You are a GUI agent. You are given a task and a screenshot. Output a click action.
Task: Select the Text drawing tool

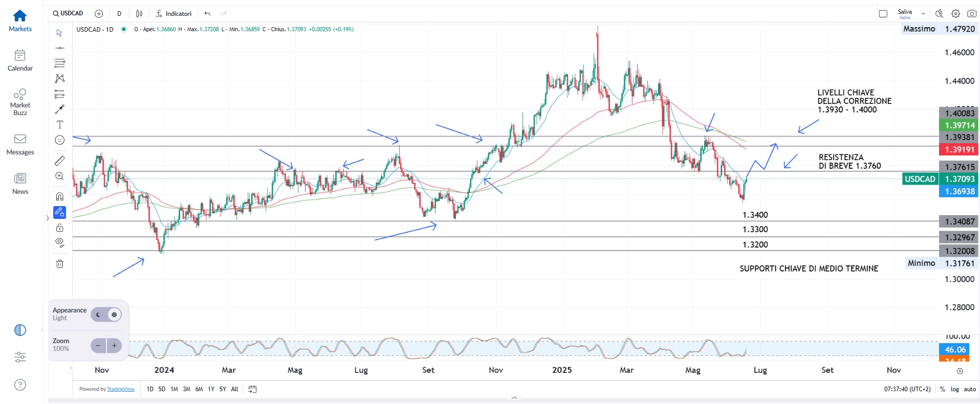tap(60, 125)
